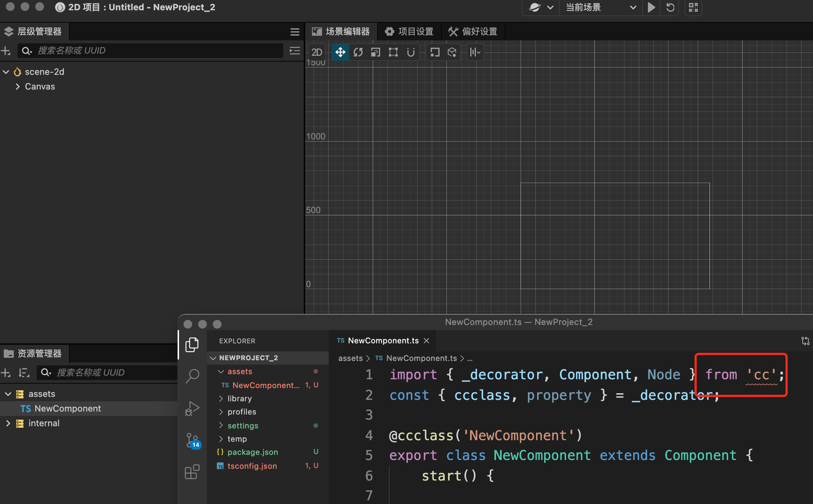
Task: Open VS Code Search view icon
Action: [x=192, y=376]
